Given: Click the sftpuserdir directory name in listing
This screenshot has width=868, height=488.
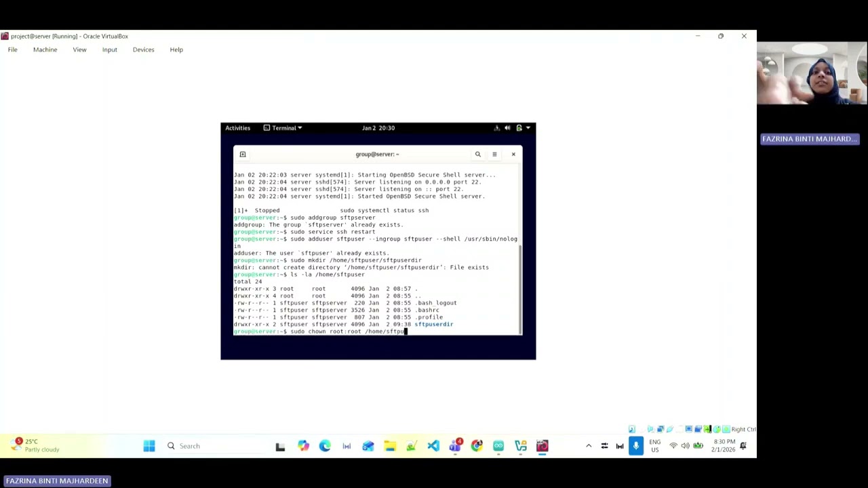Looking at the screenshot, I should [433, 325].
